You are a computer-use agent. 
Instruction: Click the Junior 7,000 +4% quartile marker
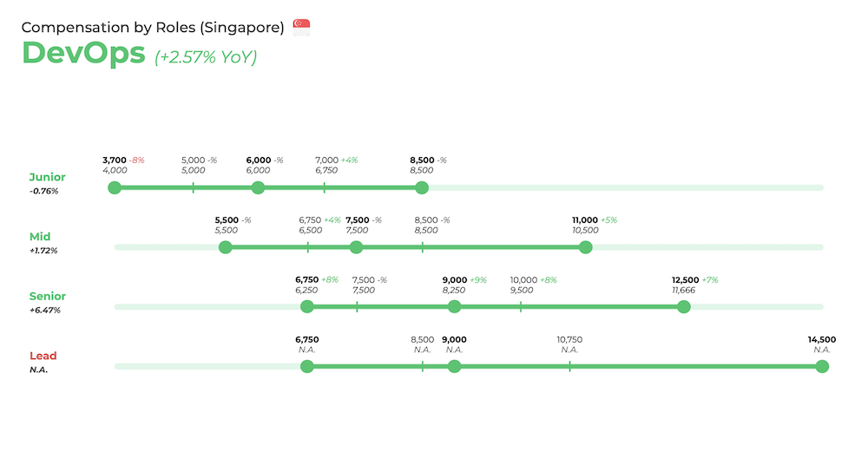[x=325, y=187]
